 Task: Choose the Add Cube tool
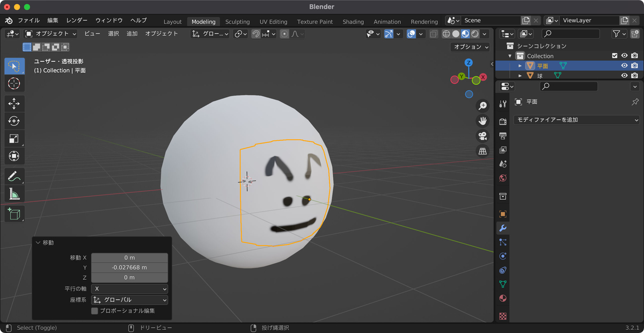click(14, 214)
